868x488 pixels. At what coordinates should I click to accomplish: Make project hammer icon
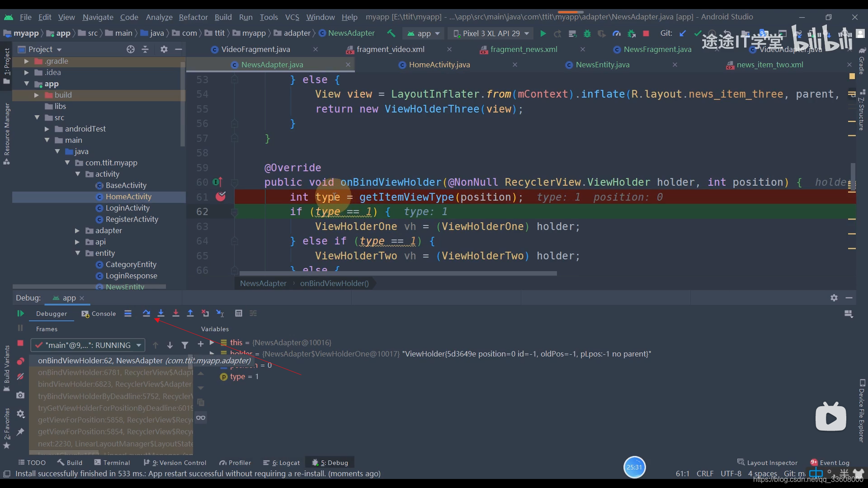(391, 33)
